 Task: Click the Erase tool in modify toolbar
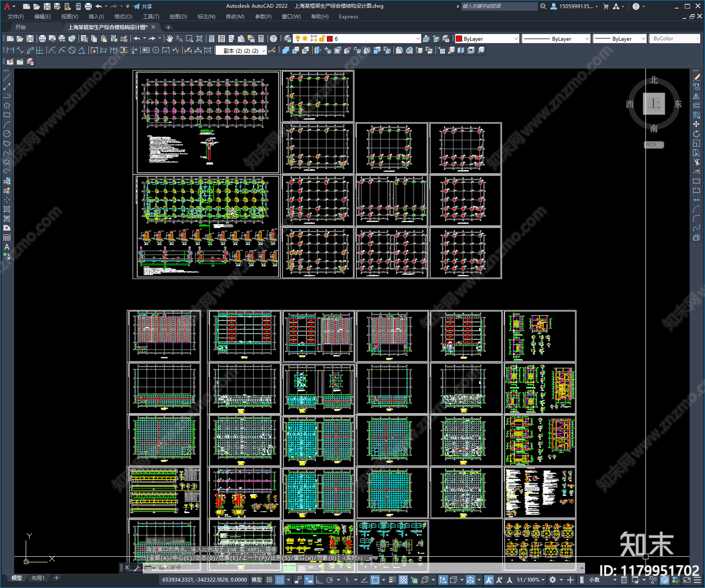(696, 77)
